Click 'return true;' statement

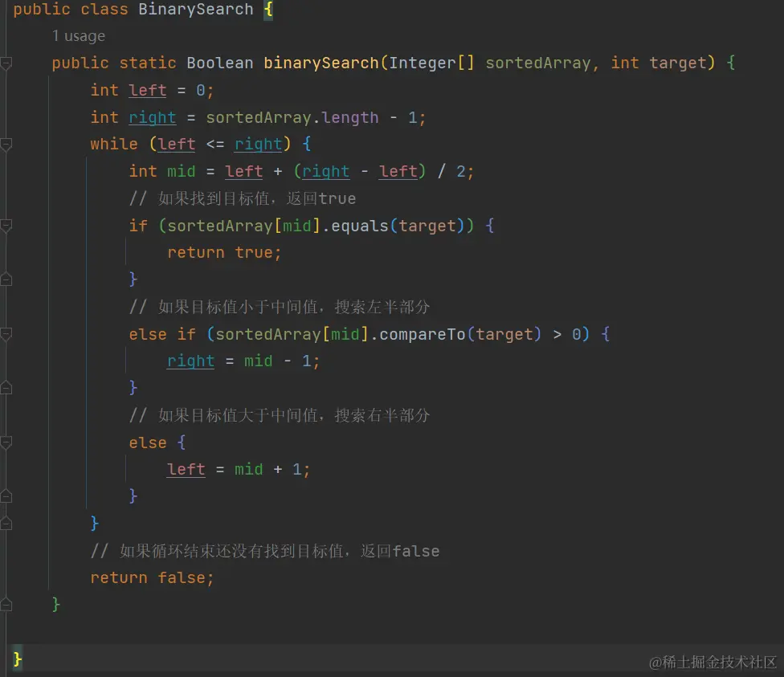click(x=224, y=252)
